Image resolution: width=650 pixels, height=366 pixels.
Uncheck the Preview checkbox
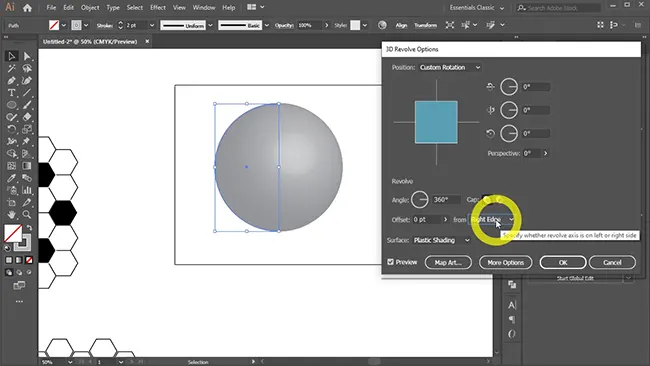click(x=390, y=262)
